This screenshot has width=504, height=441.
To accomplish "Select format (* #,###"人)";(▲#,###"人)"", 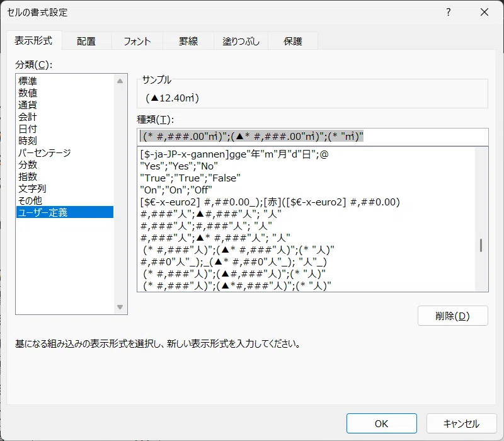I will [306, 273].
